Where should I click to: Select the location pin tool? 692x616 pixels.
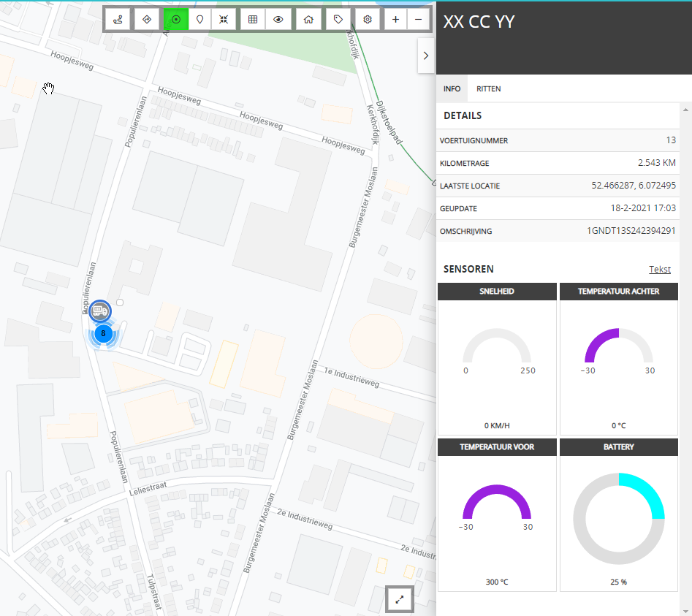(x=200, y=20)
